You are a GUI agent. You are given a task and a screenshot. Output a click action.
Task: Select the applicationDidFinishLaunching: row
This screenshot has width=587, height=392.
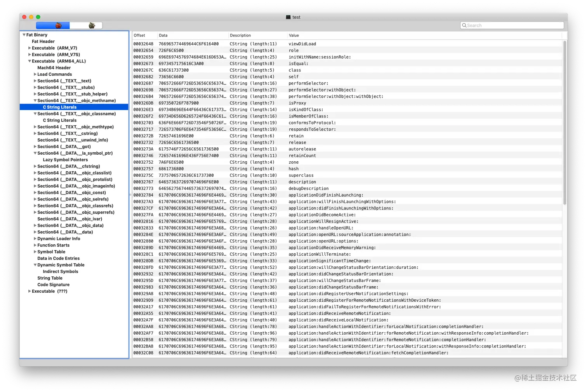coord(347,195)
